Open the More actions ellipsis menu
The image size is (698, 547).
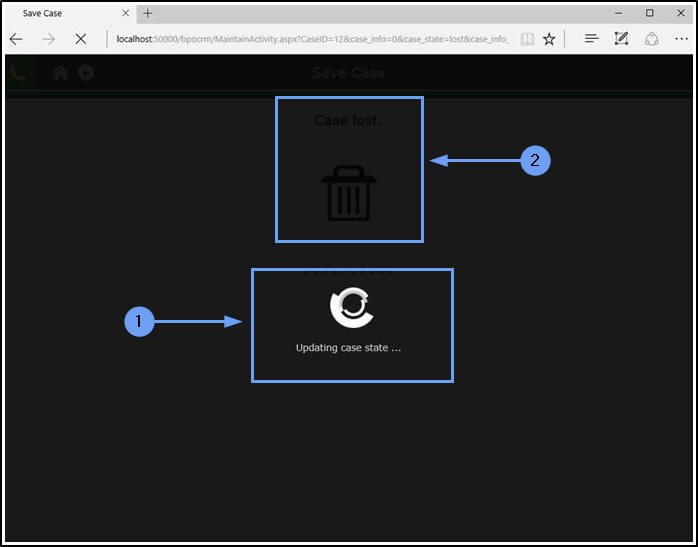(x=682, y=39)
